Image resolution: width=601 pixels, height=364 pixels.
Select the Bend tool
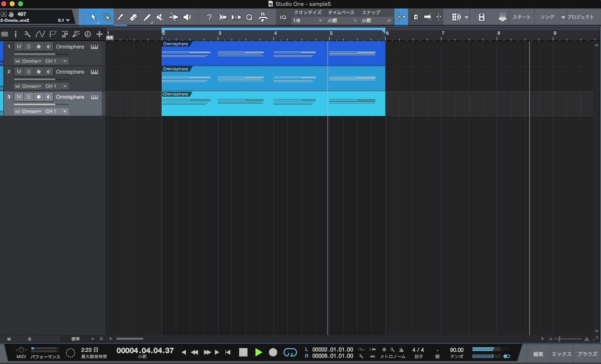point(173,17)
